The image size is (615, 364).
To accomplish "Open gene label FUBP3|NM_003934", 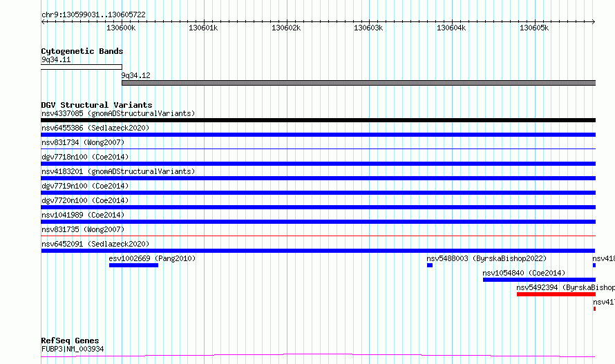I will coord(73,349).
